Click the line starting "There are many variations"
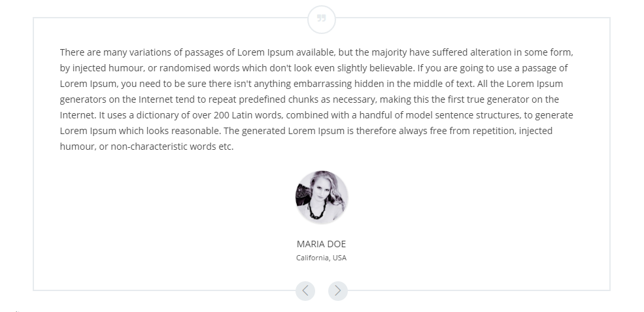This screenshot has width=644, height=312. (x=316, y=52)
